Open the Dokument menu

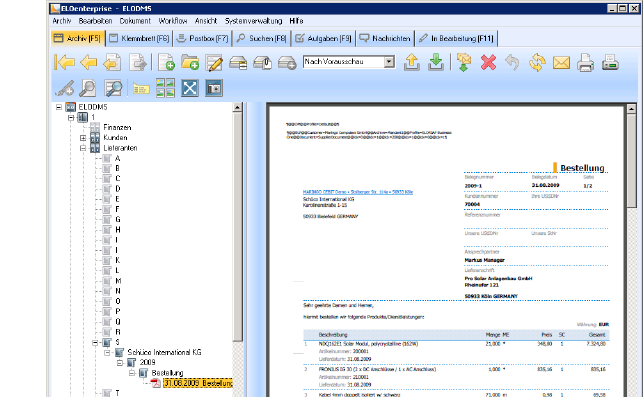tap(135, 21)
